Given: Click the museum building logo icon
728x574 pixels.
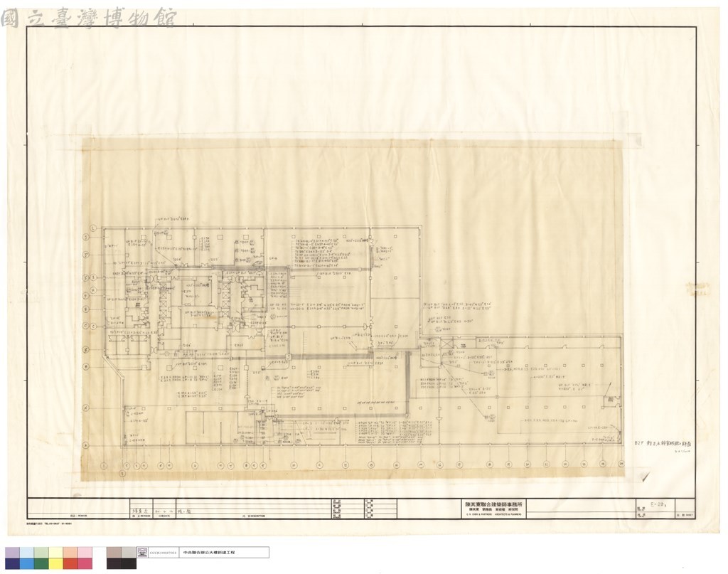Looking at the screenshot, I should 142,552.
